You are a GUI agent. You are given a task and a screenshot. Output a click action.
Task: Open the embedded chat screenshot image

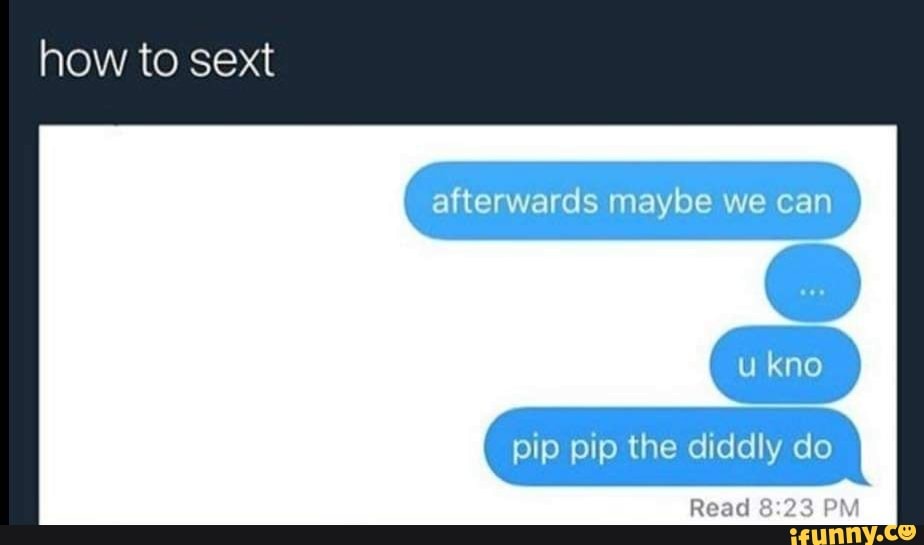[x=468, y=324]
